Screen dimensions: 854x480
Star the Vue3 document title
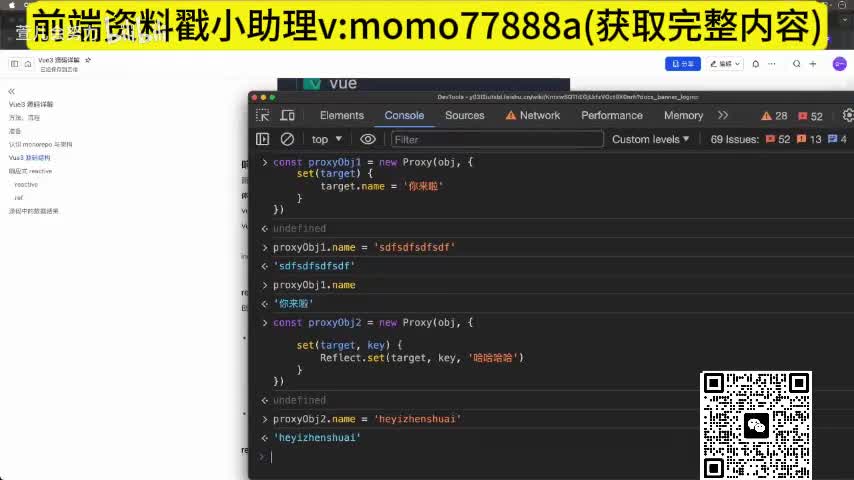click(x=88, y=60)
